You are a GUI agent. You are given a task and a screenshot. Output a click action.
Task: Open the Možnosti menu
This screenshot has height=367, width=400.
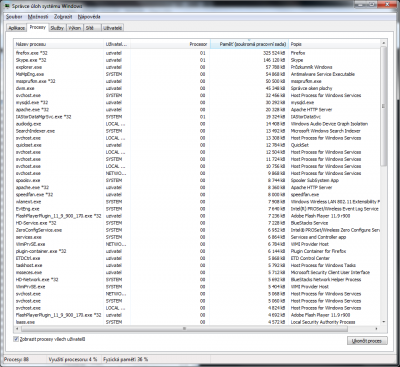(38, 17)
